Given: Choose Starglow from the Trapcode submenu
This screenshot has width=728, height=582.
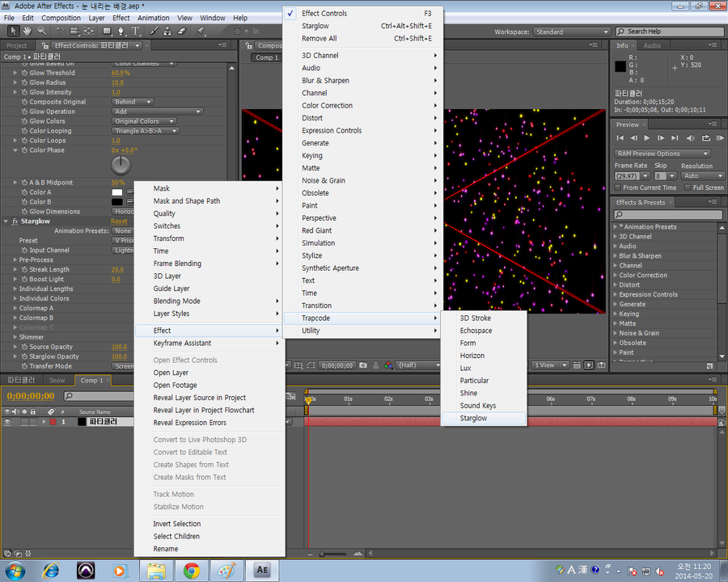Looking at the screenshot, I should [484, 418].
